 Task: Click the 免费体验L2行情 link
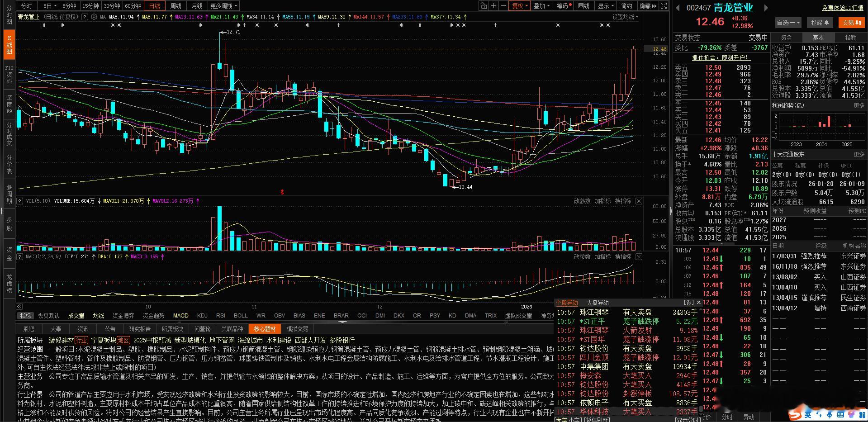pos(842,8)
